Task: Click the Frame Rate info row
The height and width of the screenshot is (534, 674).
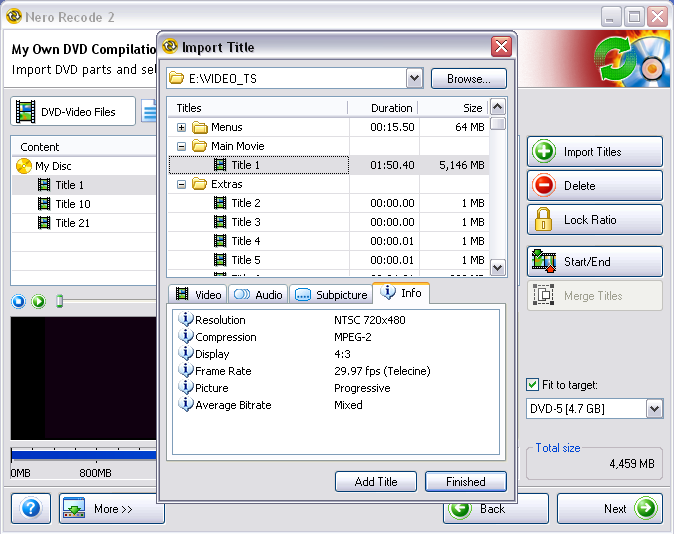Action: tap(335, 371)
